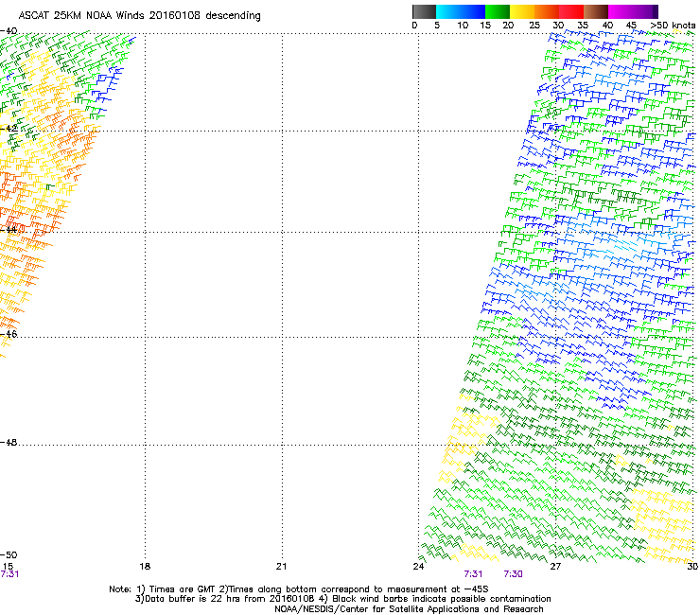Click the '10' label under the color bar
700x615 pixels.
tap(463, 26)
